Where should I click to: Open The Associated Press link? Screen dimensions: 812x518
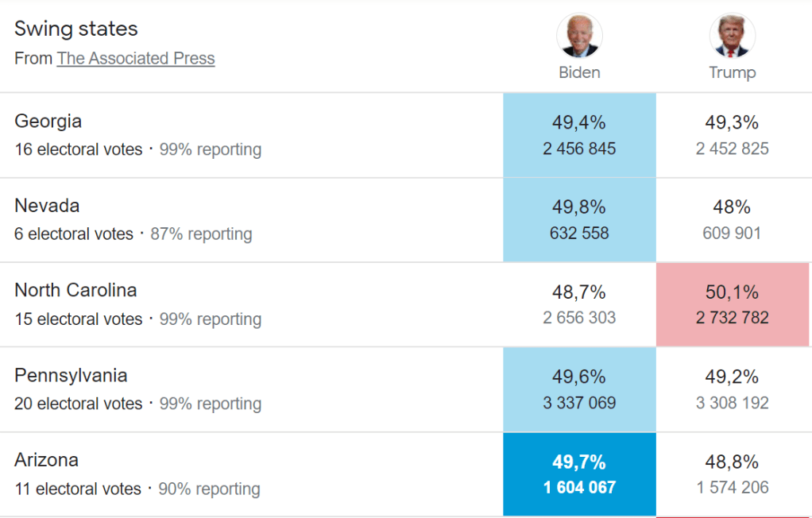click(x=136, y=58)
